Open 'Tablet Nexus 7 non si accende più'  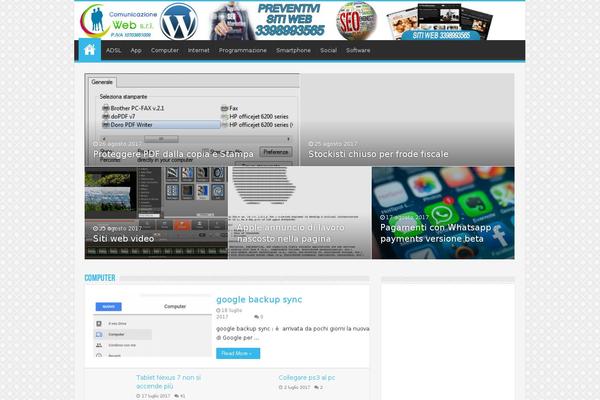point(168,382)
